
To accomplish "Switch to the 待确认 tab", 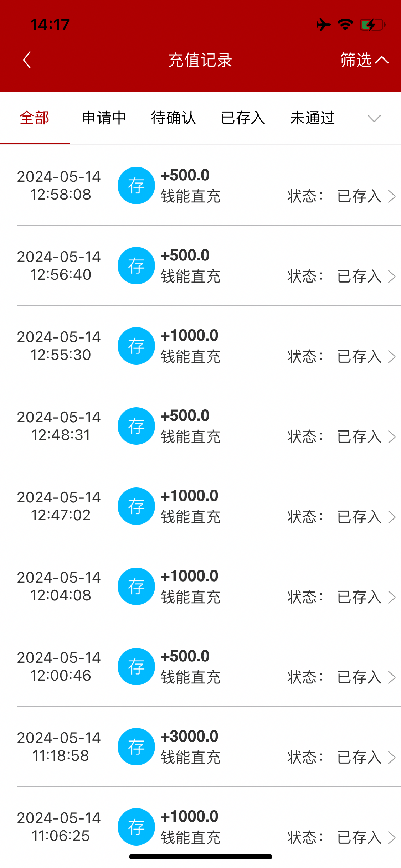I will (x=173, y=118).
